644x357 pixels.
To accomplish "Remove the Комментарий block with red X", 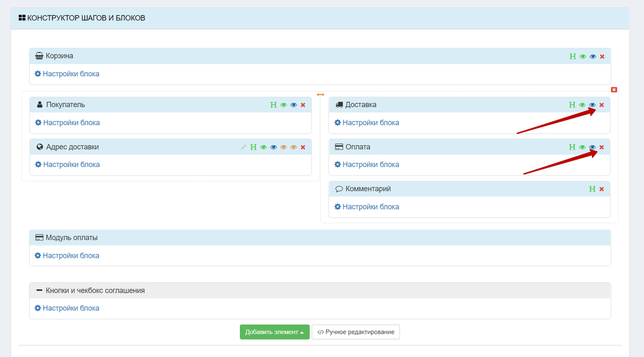I will 601,189.
